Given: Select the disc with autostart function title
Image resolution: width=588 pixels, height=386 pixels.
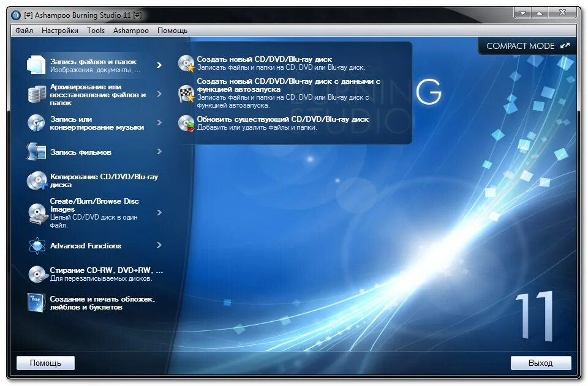Looking at the screenshot, I should pos(288,85).
